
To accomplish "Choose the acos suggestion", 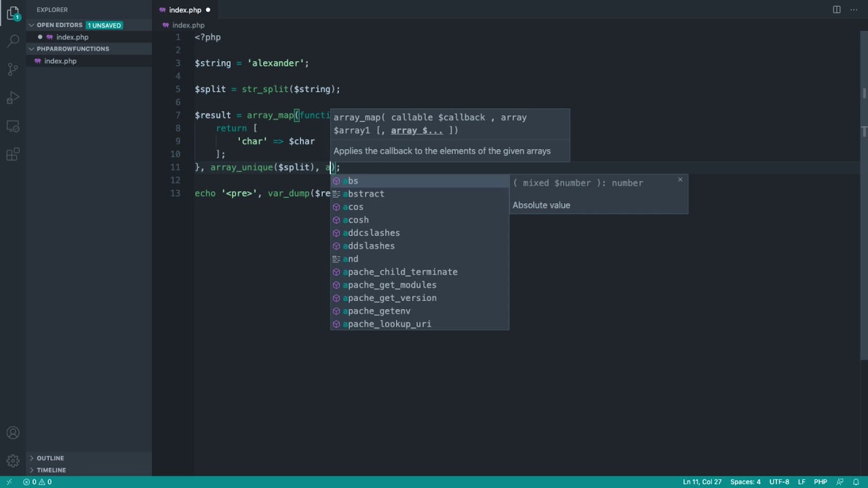I will [419, 207].
